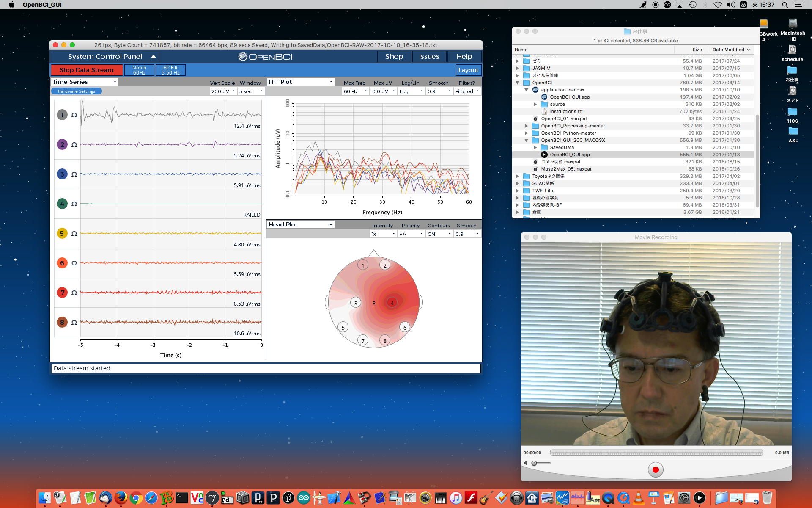Open the Vert Scale 200 uV dropdown
The image size is (812, 508).
pos(223,91)
